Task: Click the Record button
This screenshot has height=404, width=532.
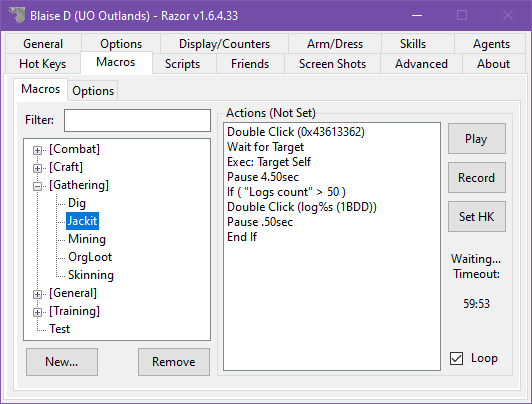Action: [477, 178]
